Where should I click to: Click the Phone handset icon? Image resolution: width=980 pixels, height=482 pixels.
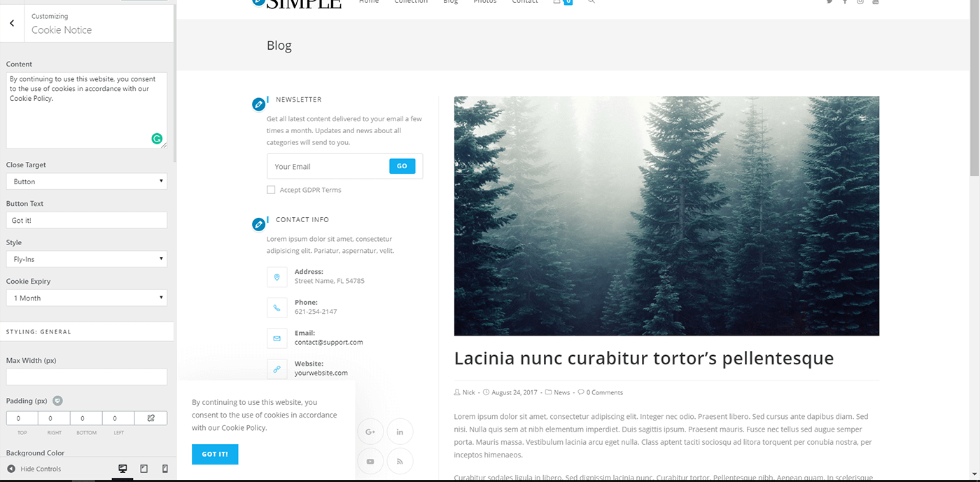tap(277, 308)
